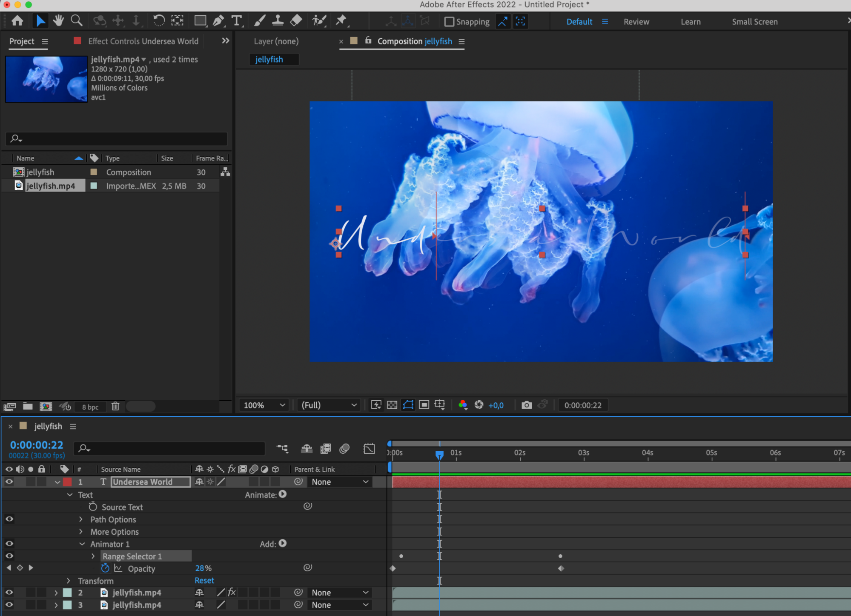Toggle the transparency grid icon
Viewport: 851px width, 616px height.
coord(392,405)
